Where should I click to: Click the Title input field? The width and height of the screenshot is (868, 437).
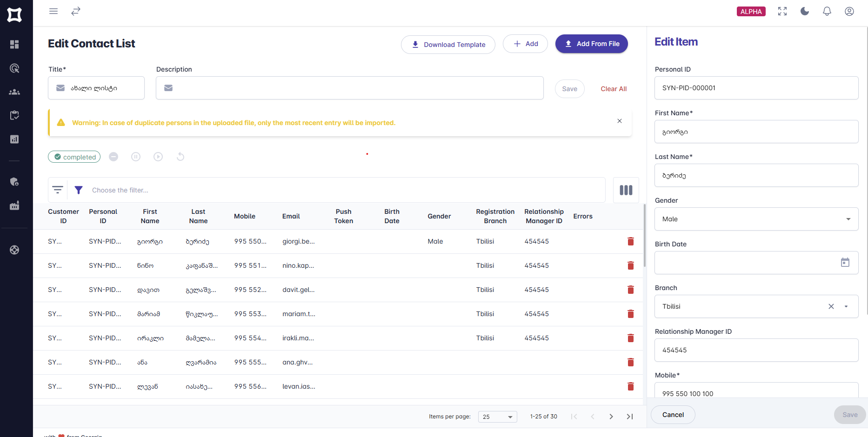96,88
